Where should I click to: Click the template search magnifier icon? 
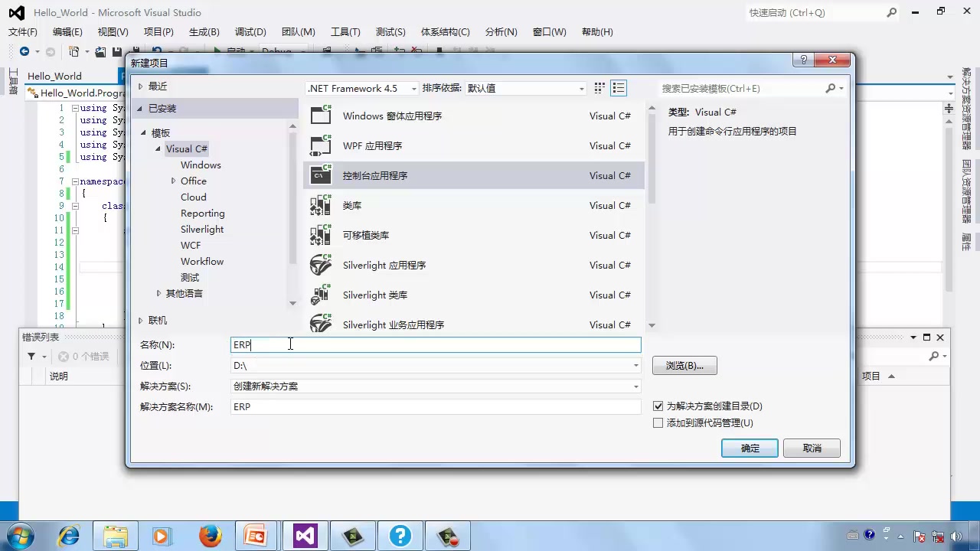tap(831, 88)
